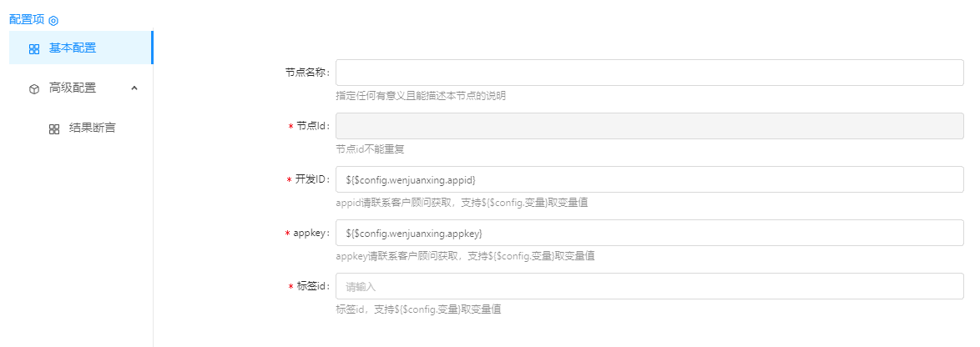The width and height of the screenshot is (980, 347).
Task: Click the gear icon beside 配置项
Action: [53, 20]
